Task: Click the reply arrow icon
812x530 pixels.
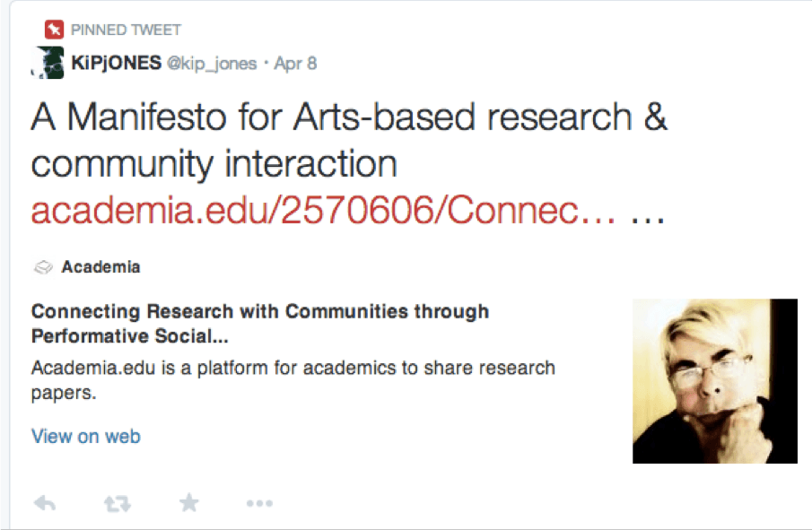Action: (x=45, y=502)
